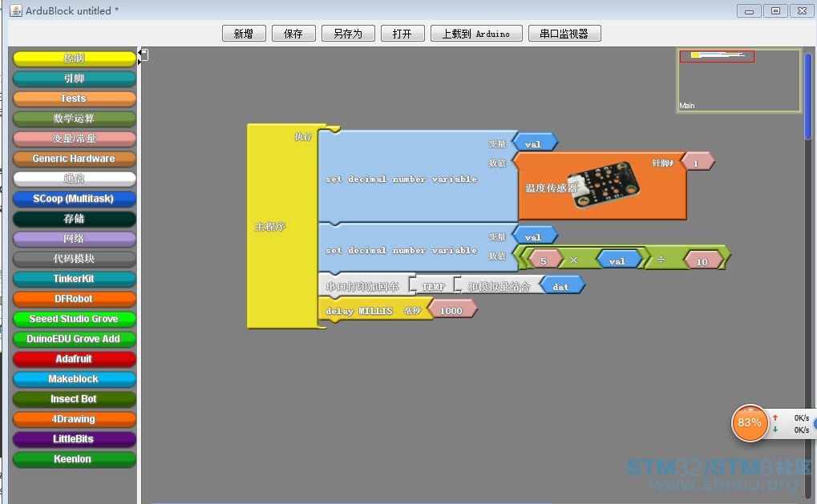Open the 控制 block category
817x504 pixels.
(74, 58)
